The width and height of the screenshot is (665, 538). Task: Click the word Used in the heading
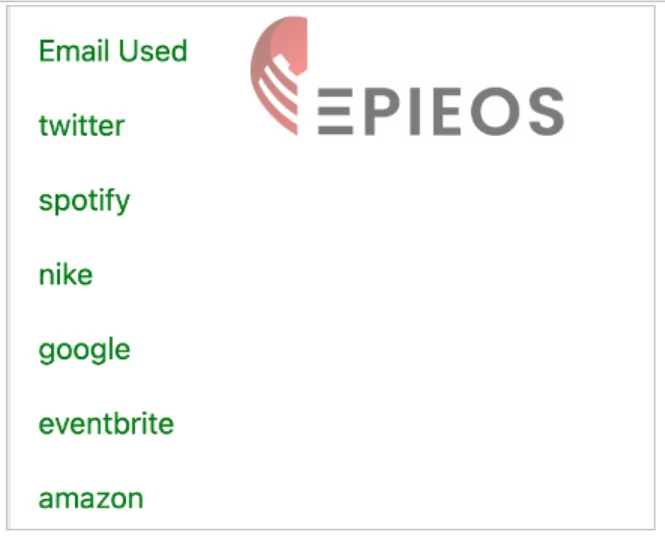[x=153, y=51]
